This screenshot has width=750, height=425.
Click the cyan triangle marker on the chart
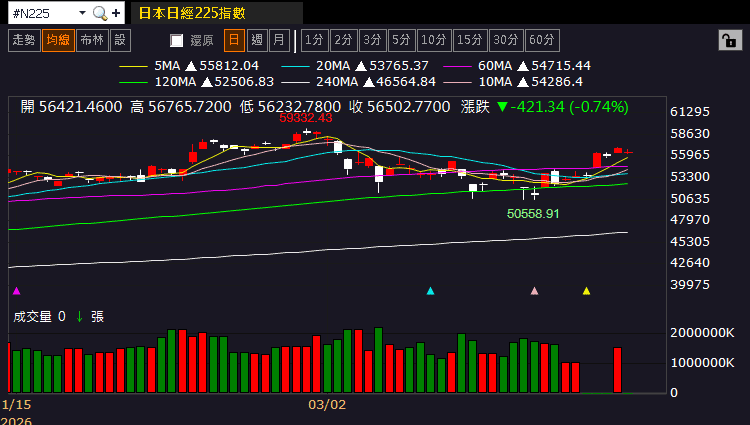pyautogui.click(x=430, y=291)
